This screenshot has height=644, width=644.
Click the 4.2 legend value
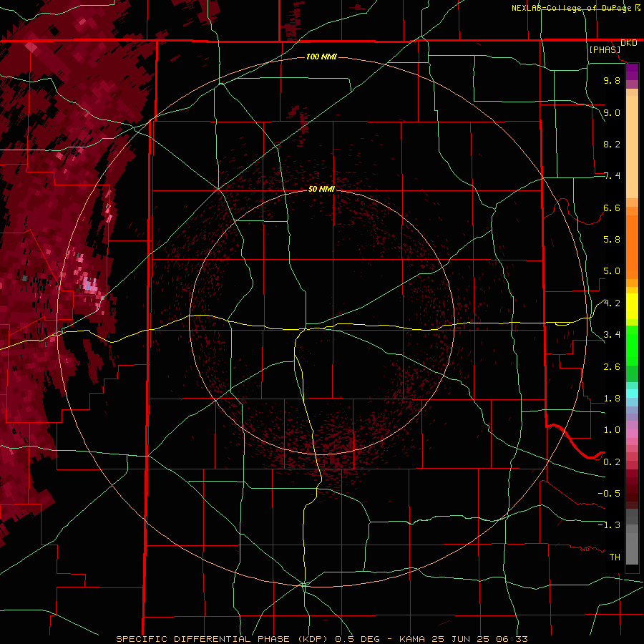point(612,303)
